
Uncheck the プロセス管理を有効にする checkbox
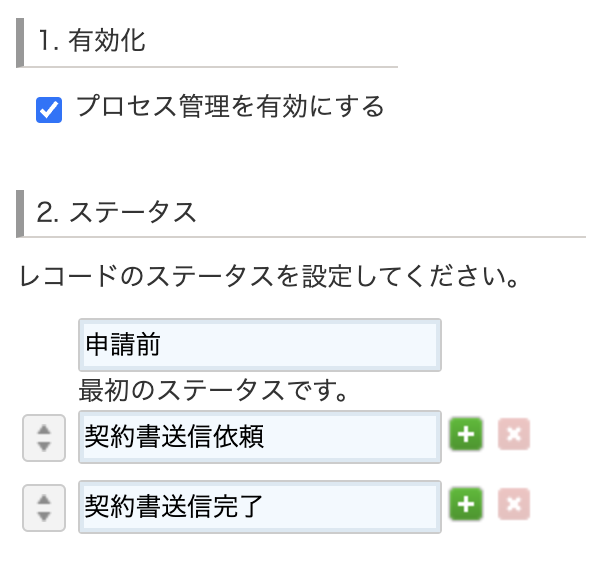point(49,110)
